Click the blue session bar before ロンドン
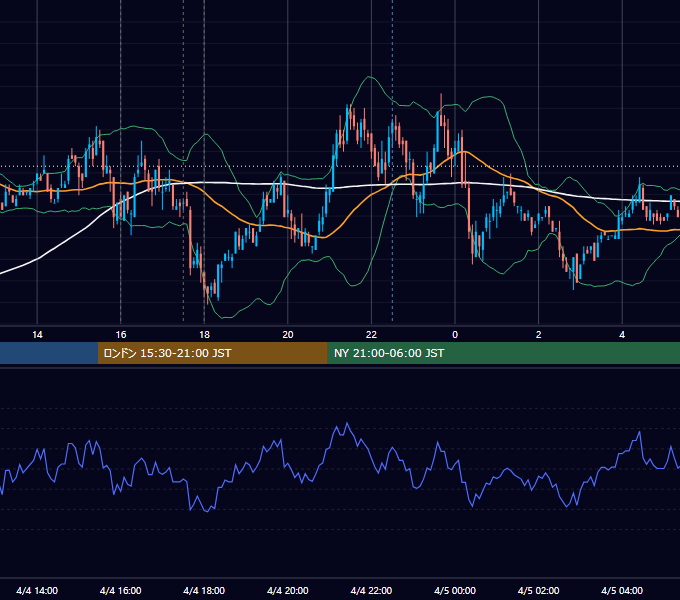The width and height of the screenshot is (680, 600). 49,353
